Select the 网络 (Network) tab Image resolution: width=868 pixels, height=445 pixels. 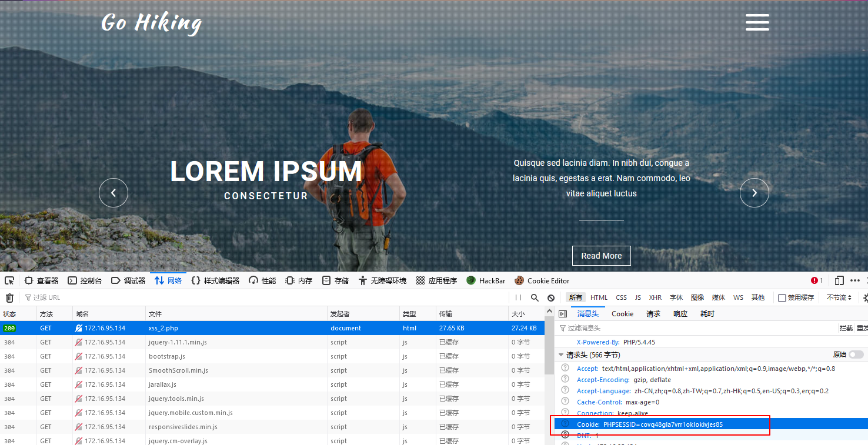168,280
